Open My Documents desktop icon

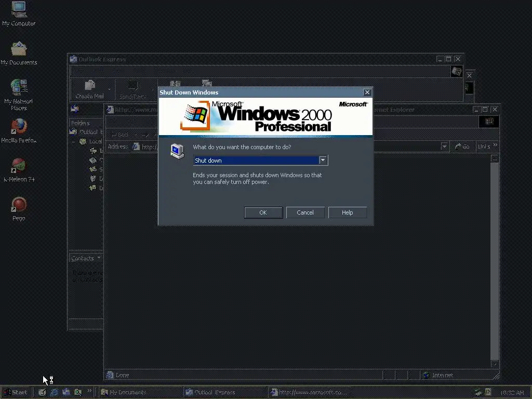pyautogui.click(x=19, y=54)
